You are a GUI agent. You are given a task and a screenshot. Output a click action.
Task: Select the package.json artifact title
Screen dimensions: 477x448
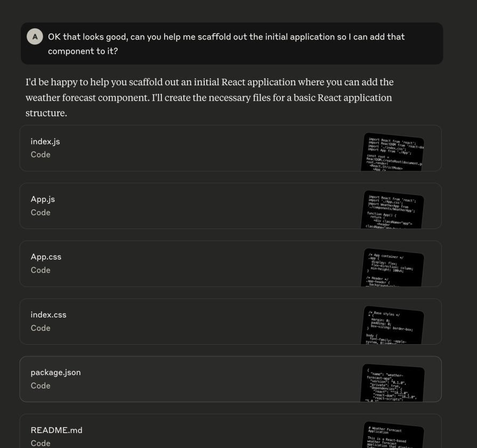(55, 372)
